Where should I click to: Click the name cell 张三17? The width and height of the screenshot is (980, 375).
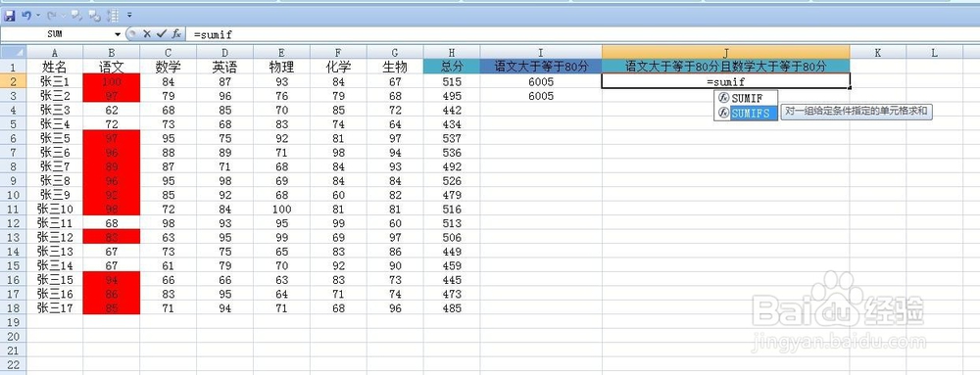coord(54,307)
